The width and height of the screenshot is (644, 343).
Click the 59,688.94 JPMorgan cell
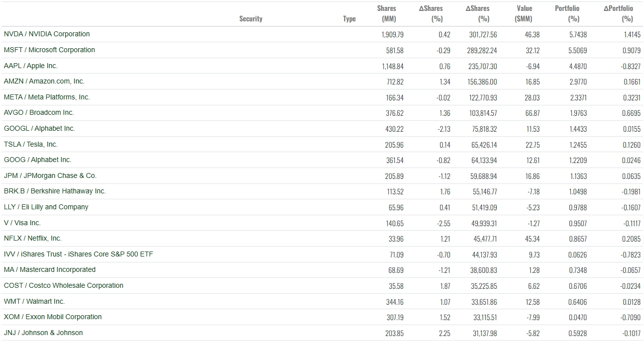coord(484,176)
